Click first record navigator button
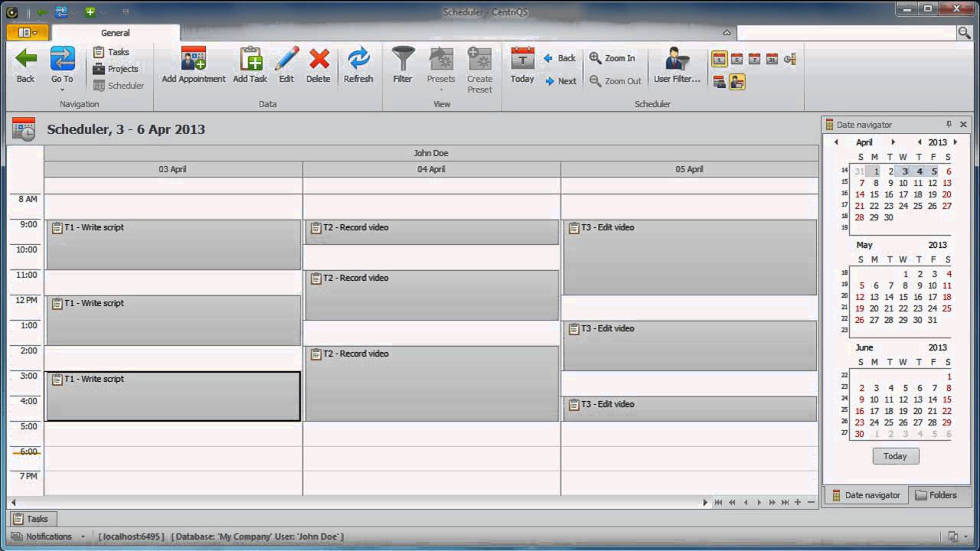980x551 pixels. (x=718, y=502)
